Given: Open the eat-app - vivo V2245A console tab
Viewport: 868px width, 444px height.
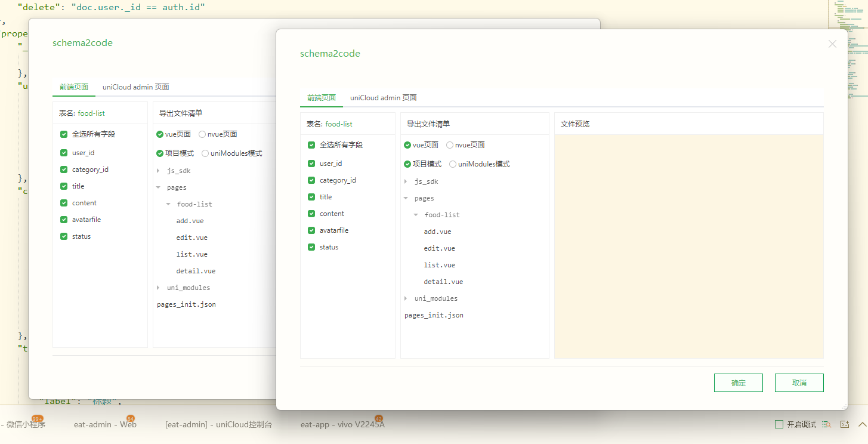Looking at the screenshot, I should [342, 424].
